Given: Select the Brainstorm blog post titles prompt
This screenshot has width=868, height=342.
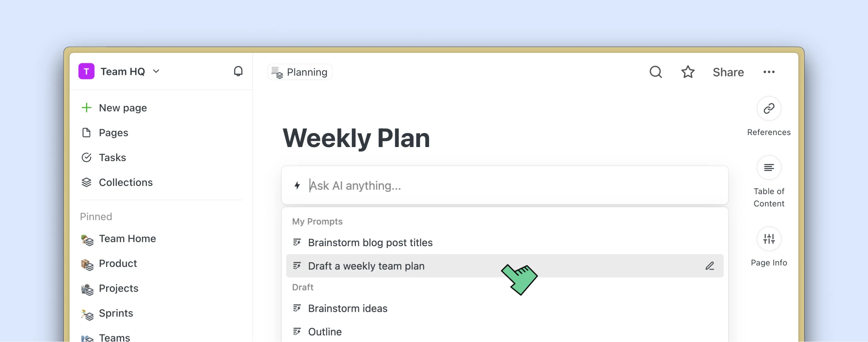Looking at the screenshot, I should (370, 242).
